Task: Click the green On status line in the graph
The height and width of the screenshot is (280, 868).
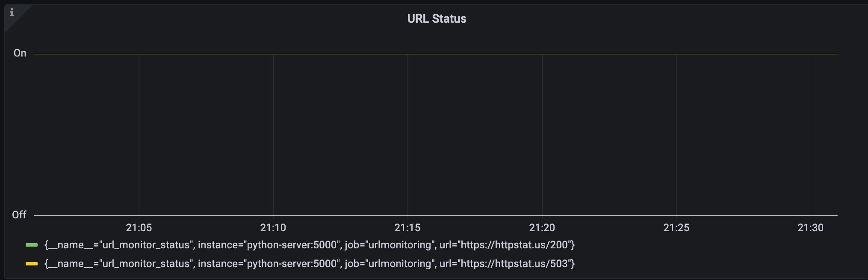Action: tap(436, 54)
